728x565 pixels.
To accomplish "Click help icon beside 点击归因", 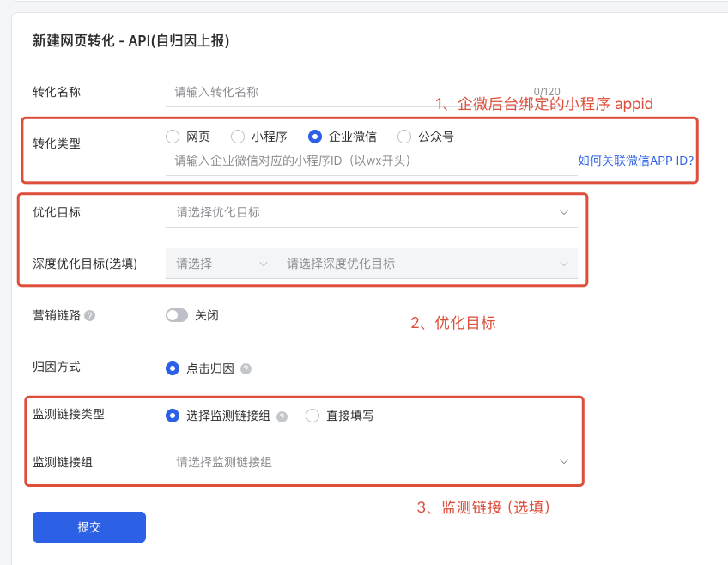I will 246,368.
